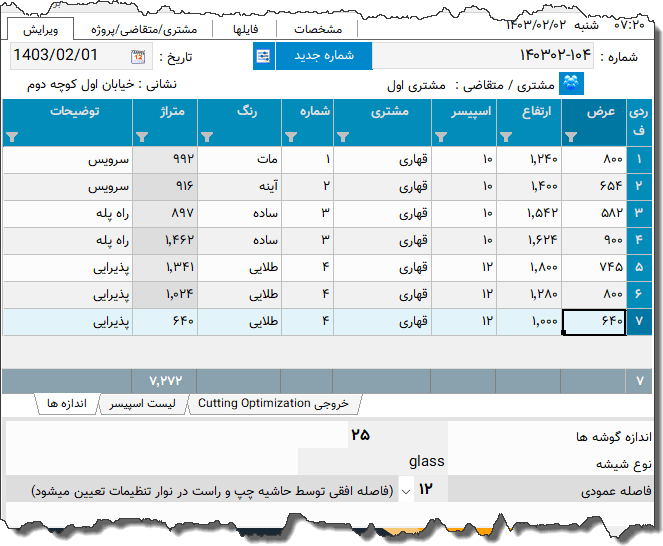Open the فایلها tab
The width and height of the screenshot is (663, 546).
245,30
